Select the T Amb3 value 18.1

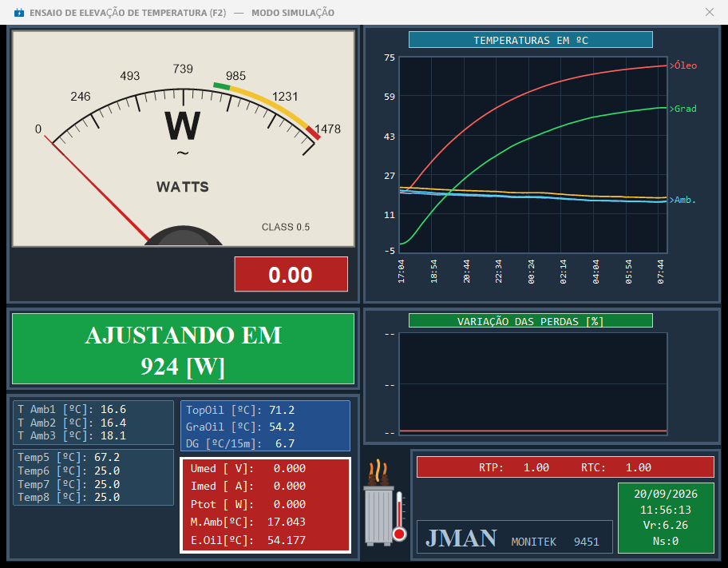pos(113,436)
